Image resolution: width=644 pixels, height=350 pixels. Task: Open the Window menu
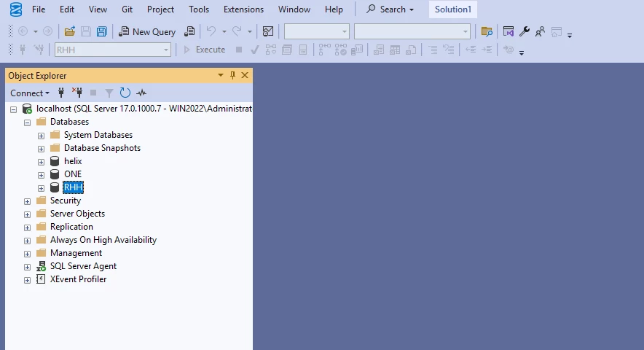(294, 9)
